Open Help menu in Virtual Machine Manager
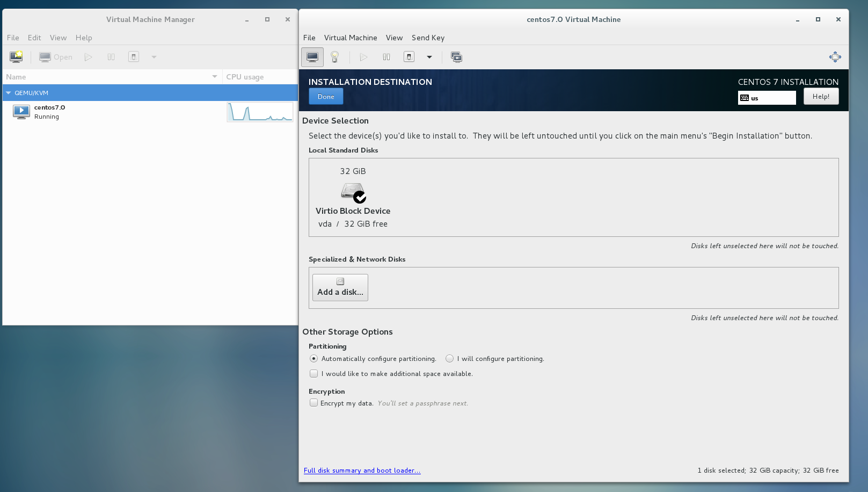868x492 pixels. click(x=84, y=38)
